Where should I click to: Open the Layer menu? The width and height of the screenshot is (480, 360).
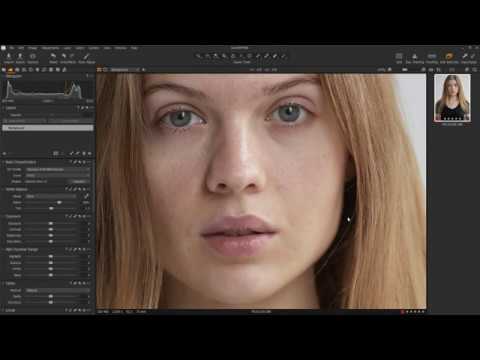[67, 48]
